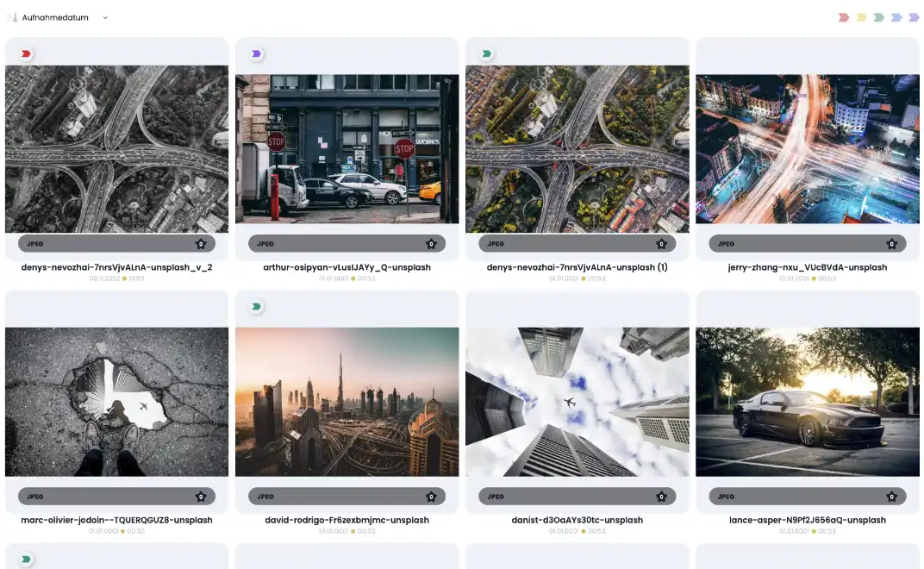Click green tag on david-rodrigo card
The image size is (924, 569).
point(256,306)
